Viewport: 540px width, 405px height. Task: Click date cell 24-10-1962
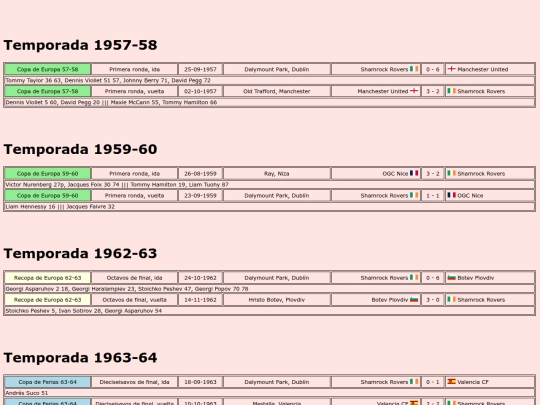click(x=200, y=278)
